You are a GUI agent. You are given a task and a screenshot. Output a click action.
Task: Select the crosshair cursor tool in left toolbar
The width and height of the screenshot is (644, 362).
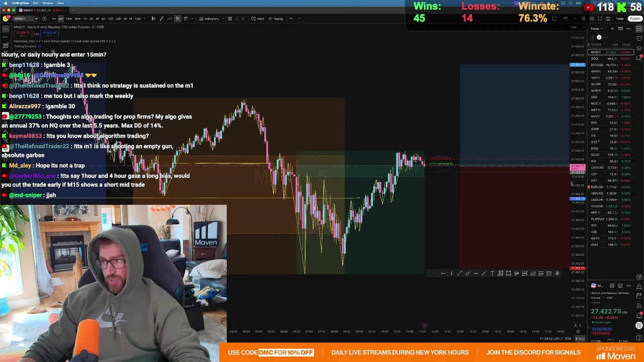(6, 29)
